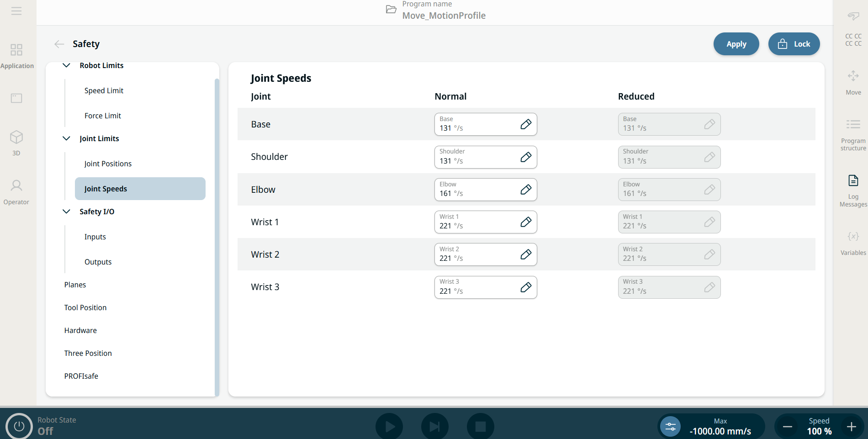
Task: Collapse the Safety I/O section
Action: click(66, 212)
